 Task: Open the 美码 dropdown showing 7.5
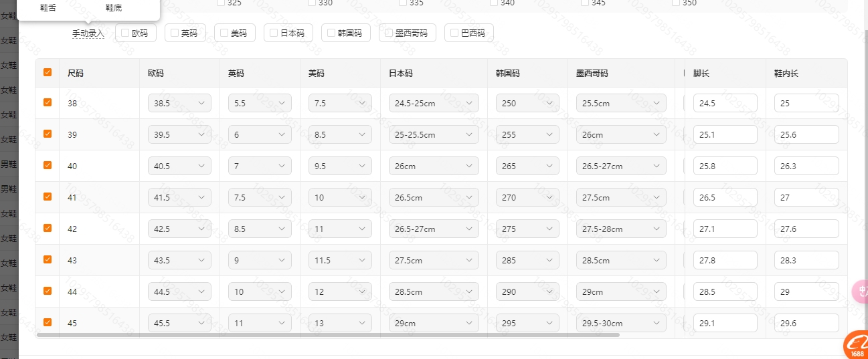pyautogui.click(x=340, y=103)
